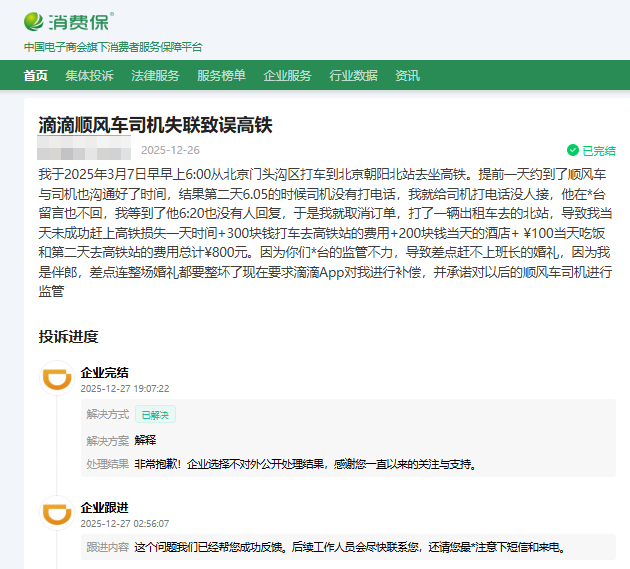Go to the 首页 tab
The image size is (630, 569).
coord(35,76)
